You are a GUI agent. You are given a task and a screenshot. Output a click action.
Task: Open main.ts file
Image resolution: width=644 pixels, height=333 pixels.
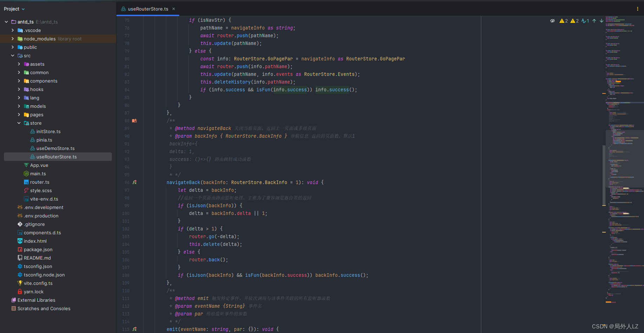(x=38, y=174)
